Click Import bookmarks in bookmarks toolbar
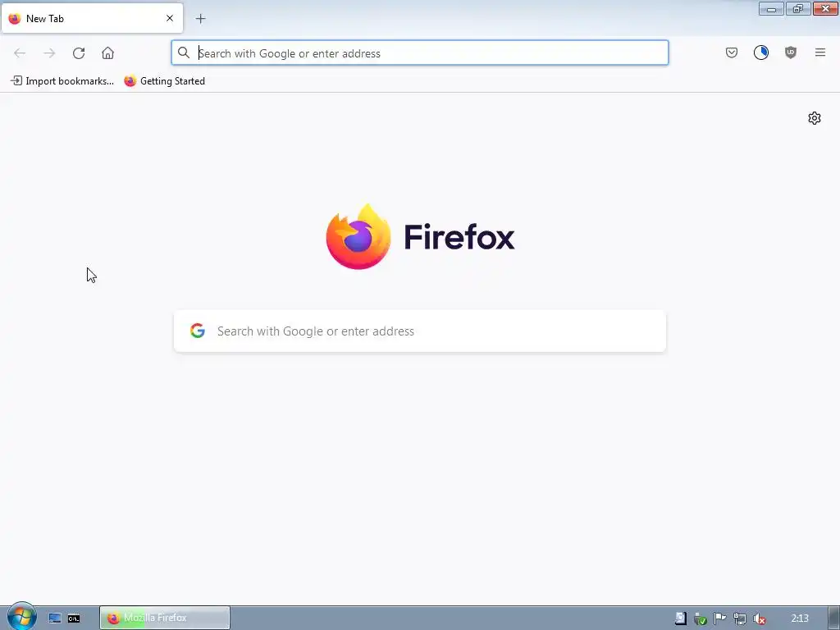The width and height of the screenshot is (840, 630). [62, 81]
